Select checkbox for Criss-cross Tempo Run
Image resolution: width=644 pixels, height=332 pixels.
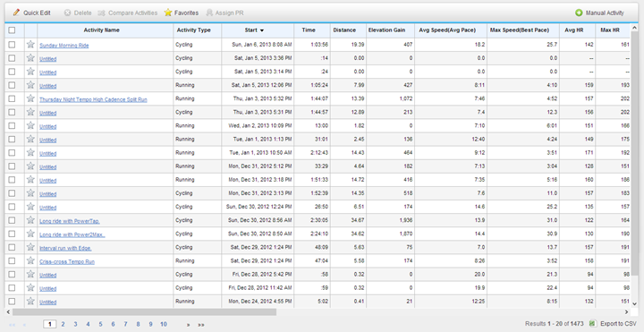(12, 261)
